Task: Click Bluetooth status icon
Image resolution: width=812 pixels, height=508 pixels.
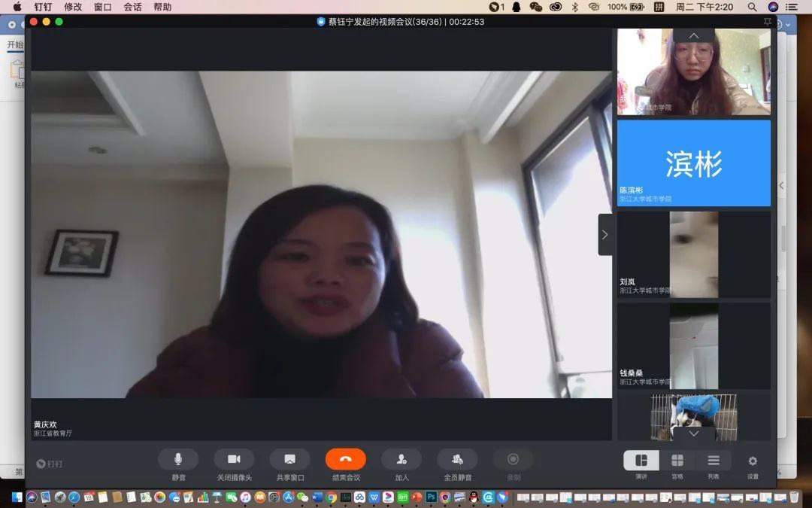Action: [x=575, y=7]
